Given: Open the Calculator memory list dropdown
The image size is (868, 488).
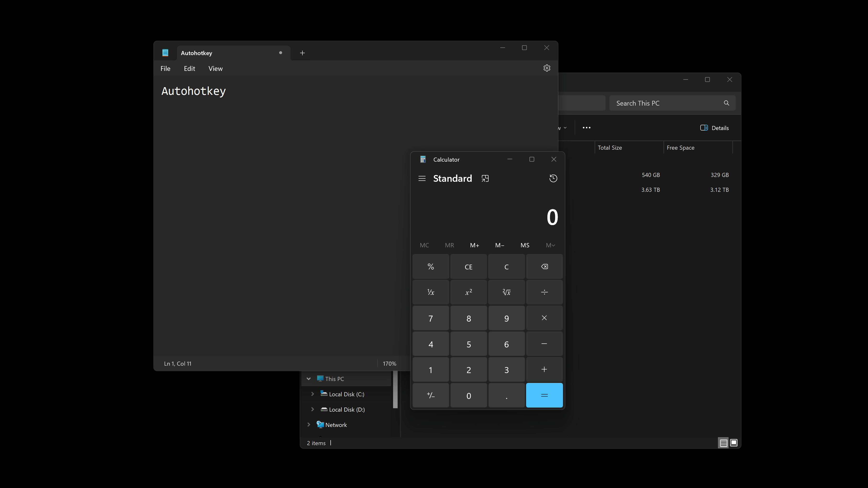Looking at the screenshot, I should pyautogui.click(x=550, y=245).
